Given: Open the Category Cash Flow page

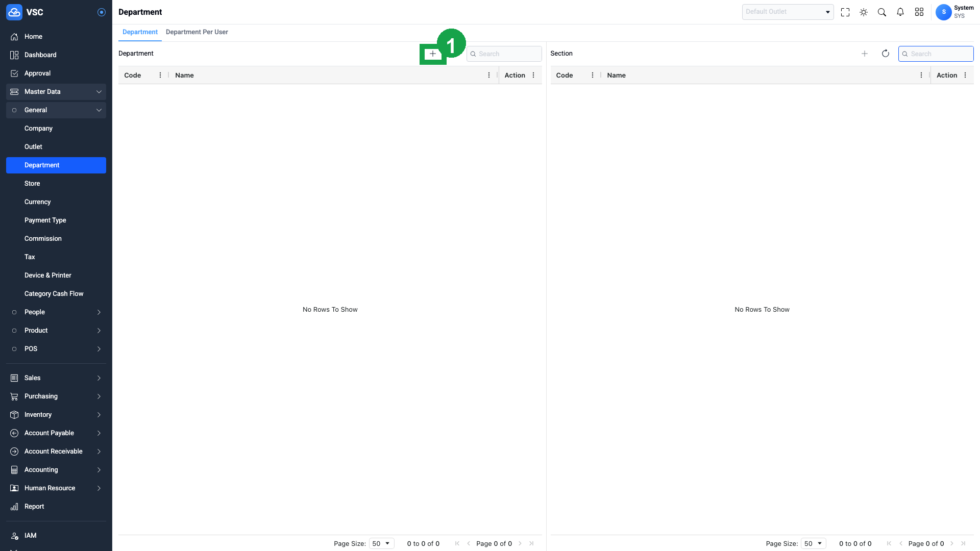Looking at the screenshot, I should tap(56, 294).
